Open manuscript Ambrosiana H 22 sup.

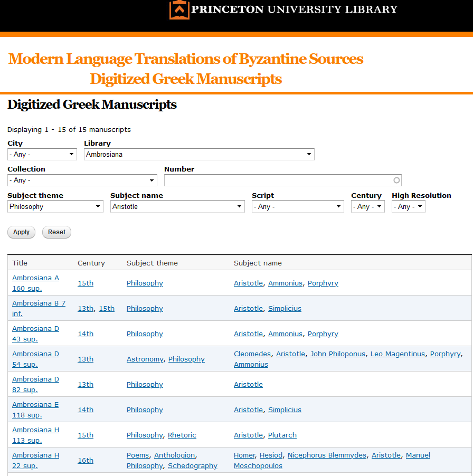coord(35,460)
